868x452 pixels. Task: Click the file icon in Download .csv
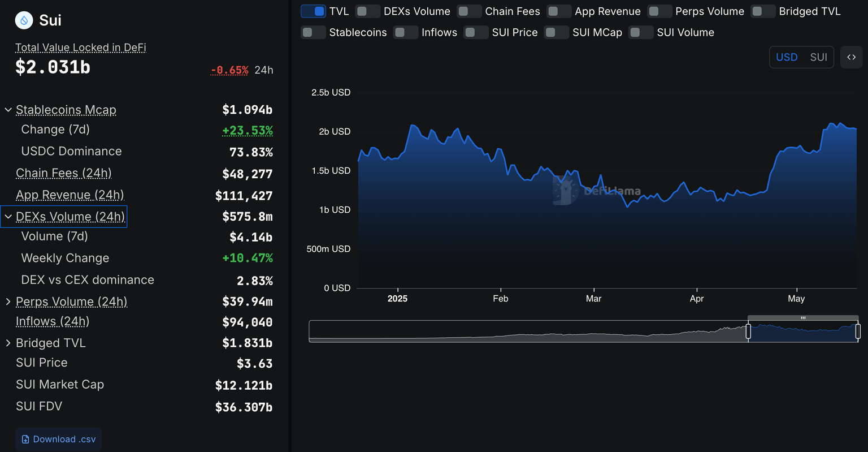[25, 440]
